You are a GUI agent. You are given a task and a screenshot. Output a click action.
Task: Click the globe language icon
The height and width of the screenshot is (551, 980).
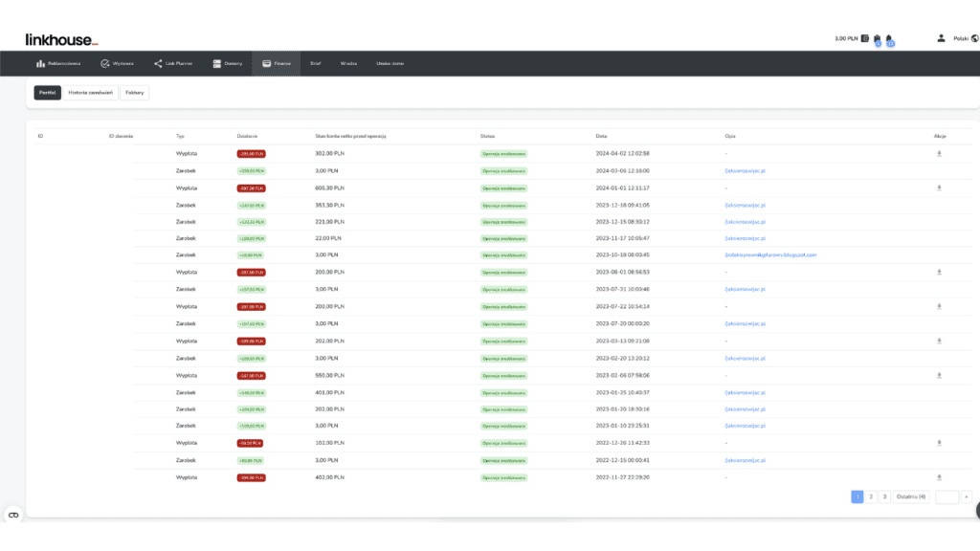point(975,38)
